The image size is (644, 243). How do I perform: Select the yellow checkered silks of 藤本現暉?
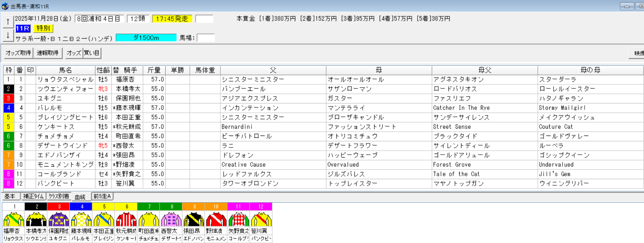[x=81, y=219]
